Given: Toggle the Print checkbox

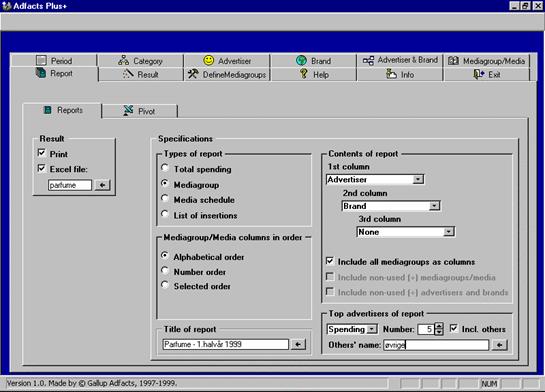Looking at the screenshot, I should (x=41, y=153).
